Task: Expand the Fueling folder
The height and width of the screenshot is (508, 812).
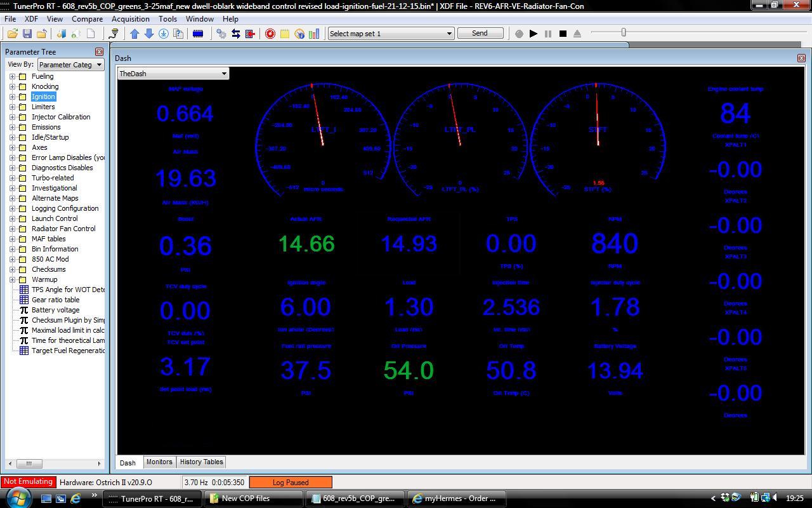Action: tap(12, 76)
